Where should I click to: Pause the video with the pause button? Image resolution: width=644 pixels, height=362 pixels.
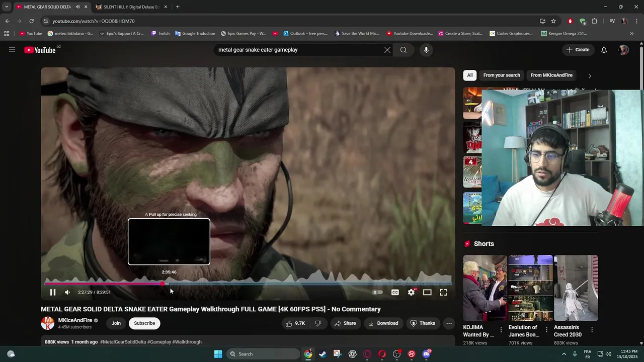click(x=53, y=292)
